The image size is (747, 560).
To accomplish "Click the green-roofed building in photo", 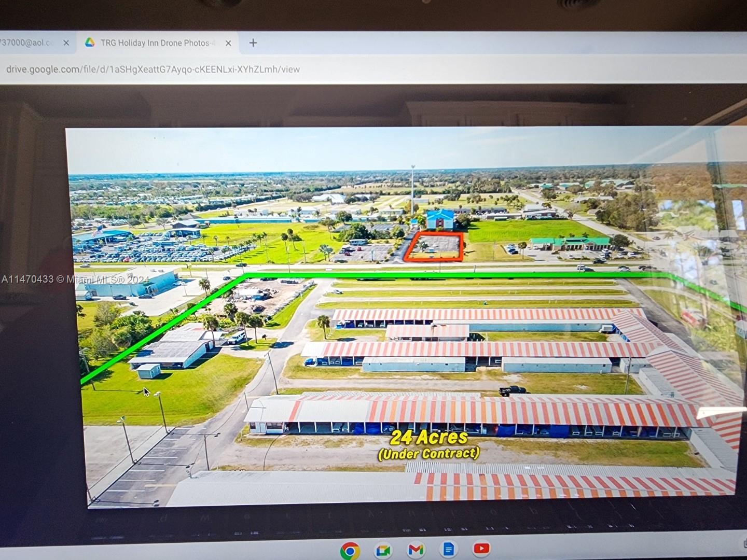I will (x=570, y=244).
